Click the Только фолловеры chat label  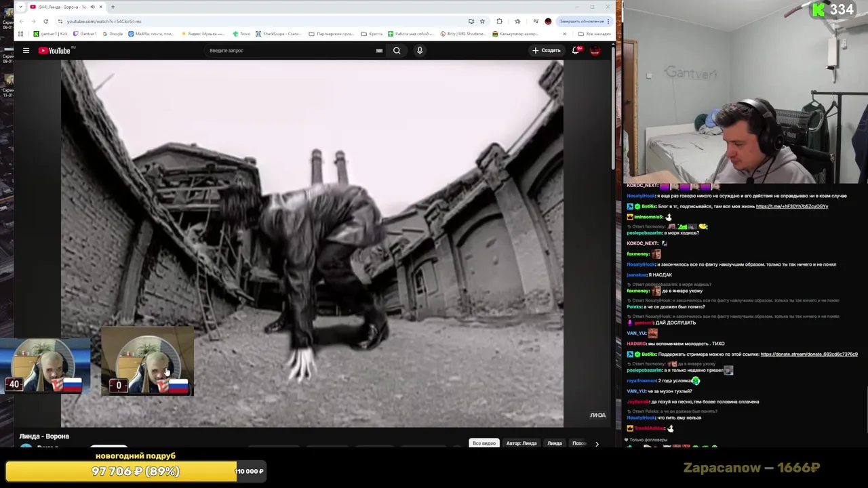point(647,440)
